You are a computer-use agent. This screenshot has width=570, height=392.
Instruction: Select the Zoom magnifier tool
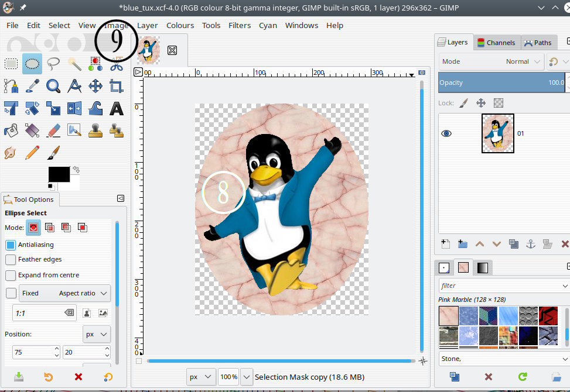click(x=53, y=87)
